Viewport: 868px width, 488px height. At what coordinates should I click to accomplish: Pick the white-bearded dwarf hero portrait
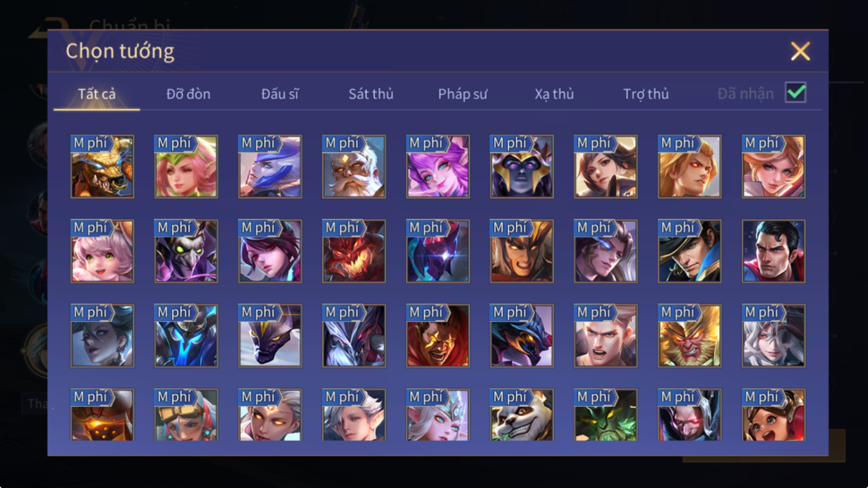tap(354, 166)
